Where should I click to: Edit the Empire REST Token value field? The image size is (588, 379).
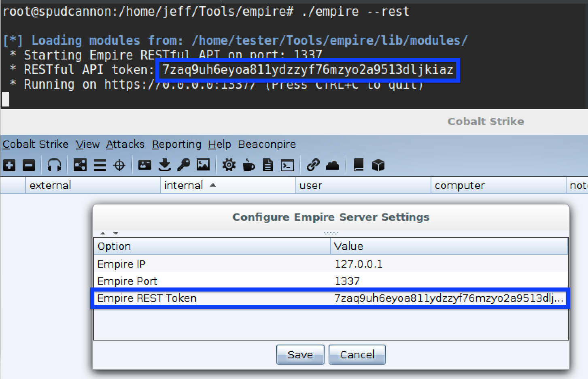(x=450, y=298)
